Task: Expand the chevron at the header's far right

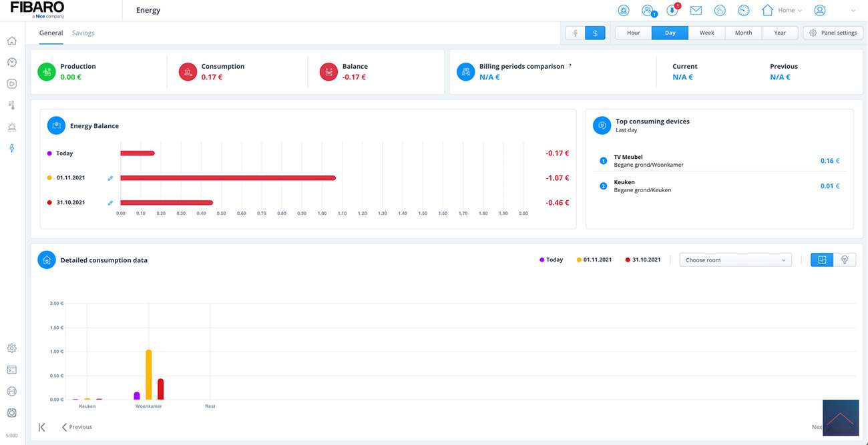Action: click(x=853, y=11)
